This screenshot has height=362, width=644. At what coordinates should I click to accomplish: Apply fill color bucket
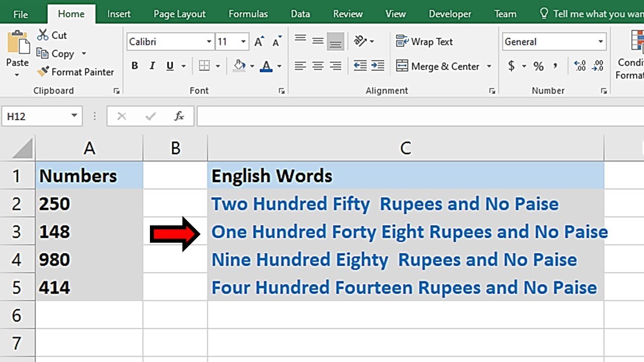tap(240, 66)
